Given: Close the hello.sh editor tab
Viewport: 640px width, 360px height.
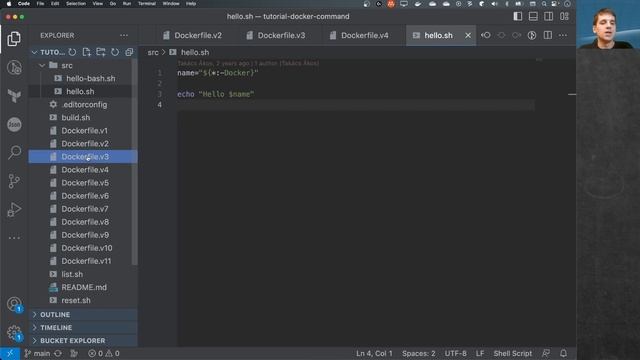Looking at the screenshot, I should (468, 36).
